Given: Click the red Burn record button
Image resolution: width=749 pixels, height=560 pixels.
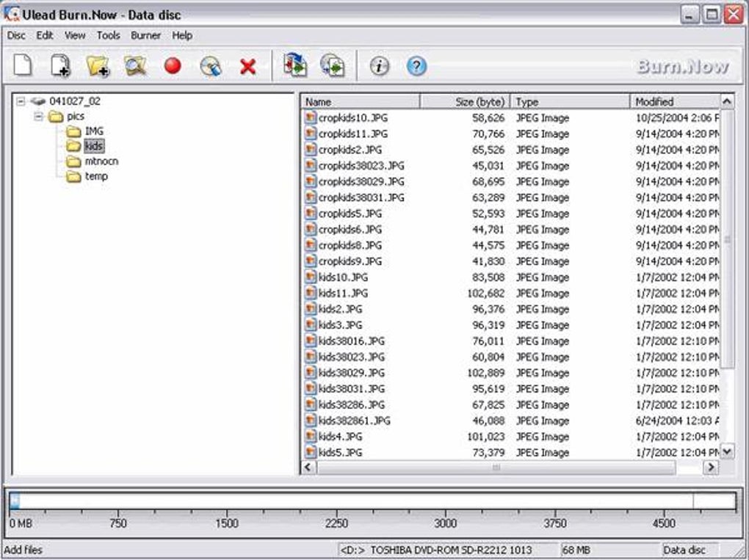Looking at the screenshot, I should pos(173,65).
